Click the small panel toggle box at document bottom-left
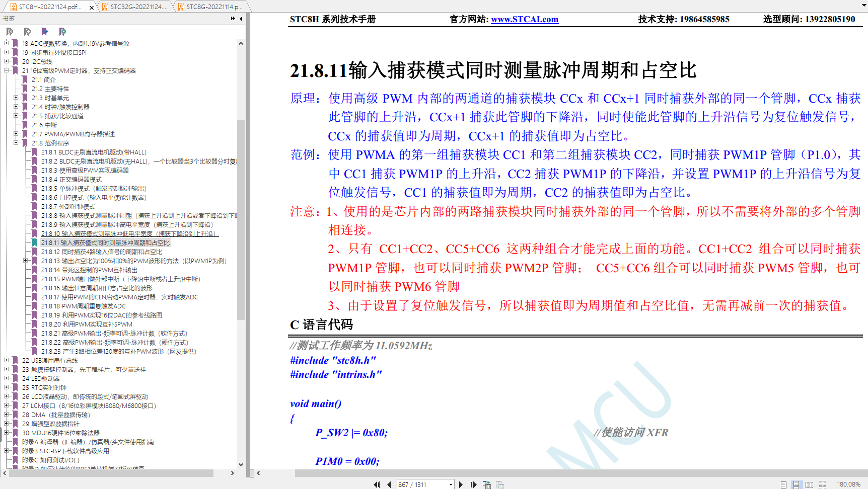 point(252,473)
